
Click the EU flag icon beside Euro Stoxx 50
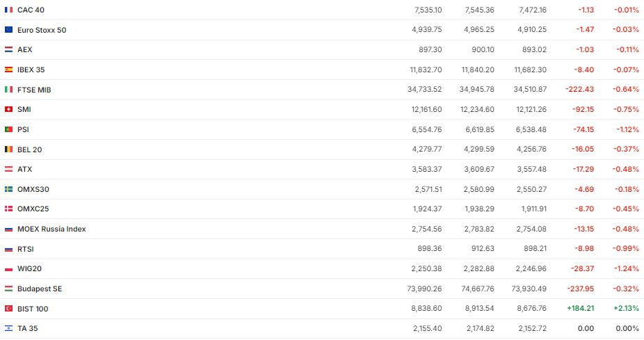8,30
